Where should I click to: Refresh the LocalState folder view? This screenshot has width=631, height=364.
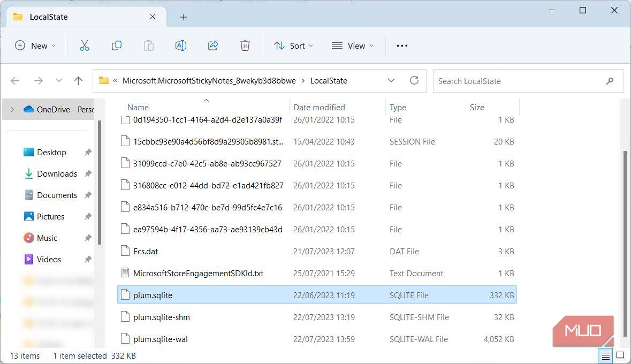[414, 81]
